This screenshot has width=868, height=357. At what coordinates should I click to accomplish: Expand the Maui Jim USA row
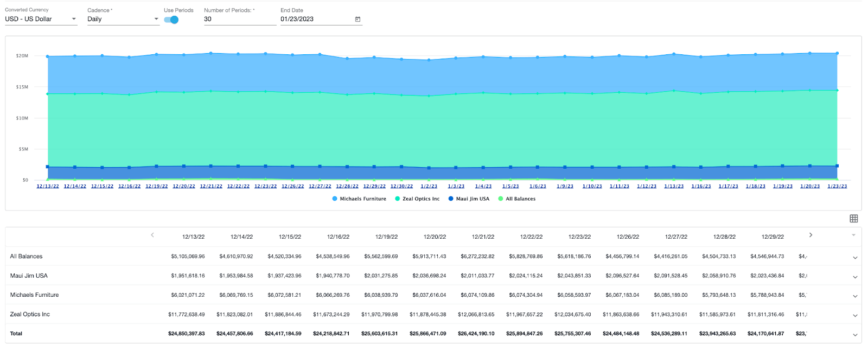click(x=855, y=277)
